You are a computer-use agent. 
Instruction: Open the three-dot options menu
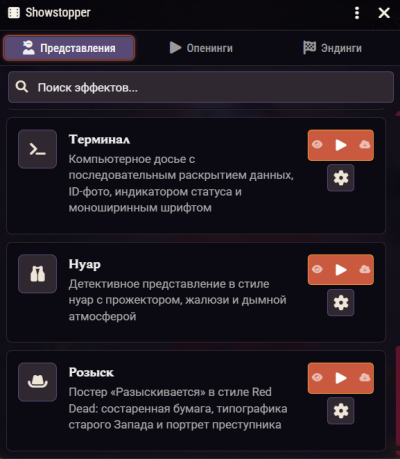pyautogui.click(x=357, y=13)
